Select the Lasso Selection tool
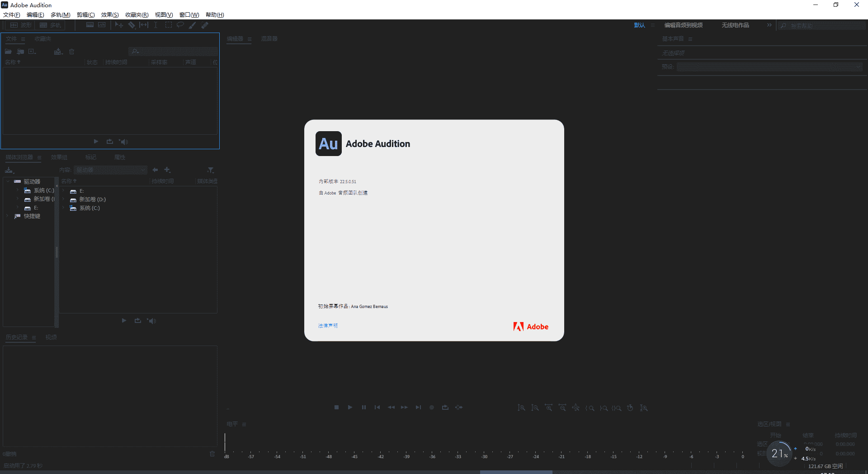Viewport: 868px width, 474px height. (180, 25)
